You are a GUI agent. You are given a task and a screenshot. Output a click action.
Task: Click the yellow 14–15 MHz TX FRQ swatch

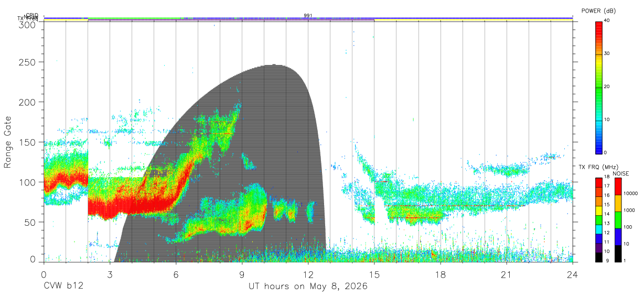pyautogui.click(x=598, y=211)
